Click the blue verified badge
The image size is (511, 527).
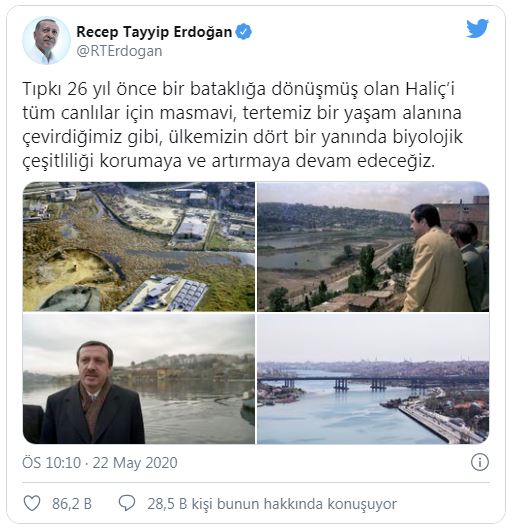[244, 32]
